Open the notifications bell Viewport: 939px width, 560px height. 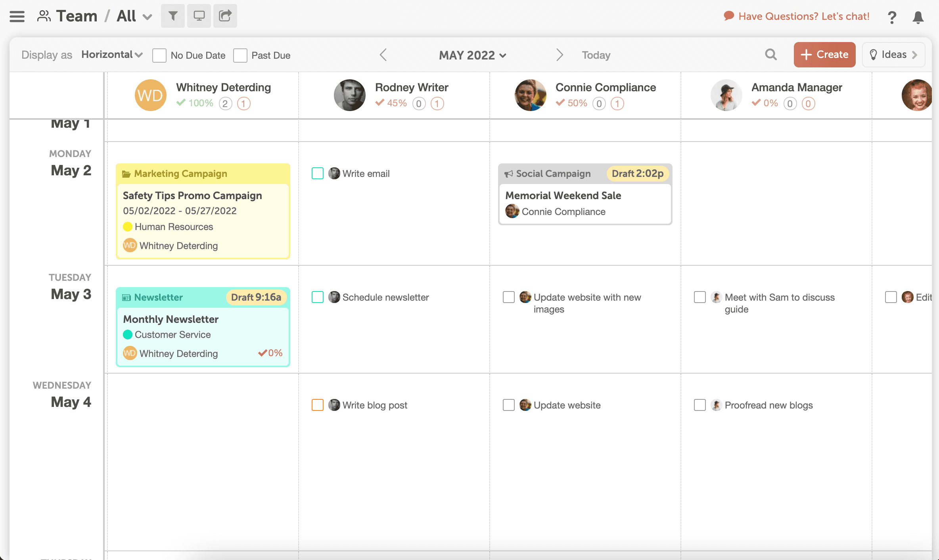click(918, 17)
